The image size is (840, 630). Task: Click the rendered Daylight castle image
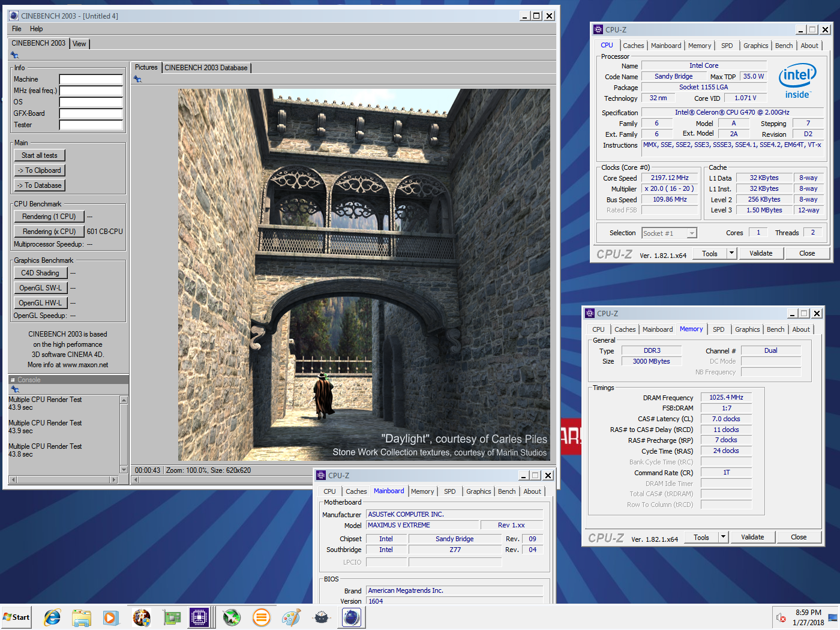(x=364, y=275)
